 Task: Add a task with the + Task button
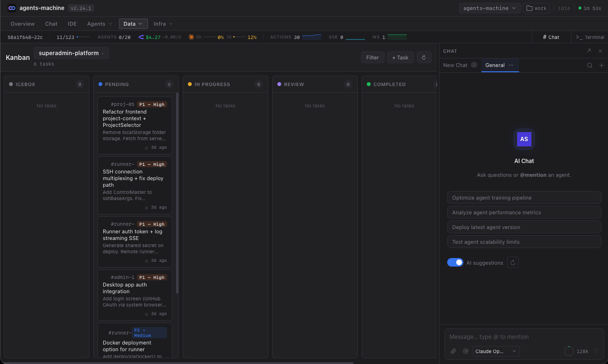400,57
